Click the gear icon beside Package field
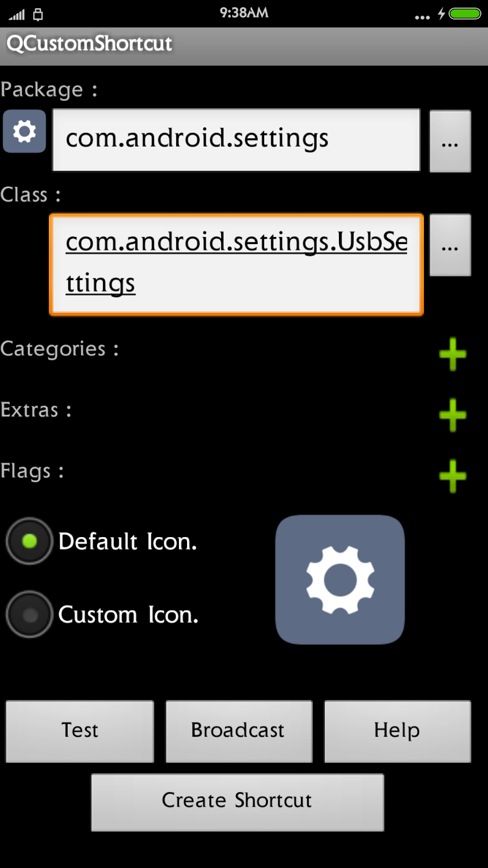488x868 pixels. tap(24, 131)
